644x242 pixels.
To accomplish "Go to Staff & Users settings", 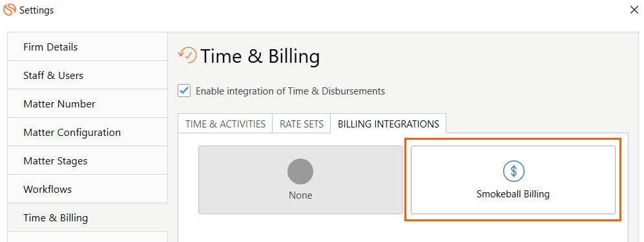I will [x=87, y=75].
